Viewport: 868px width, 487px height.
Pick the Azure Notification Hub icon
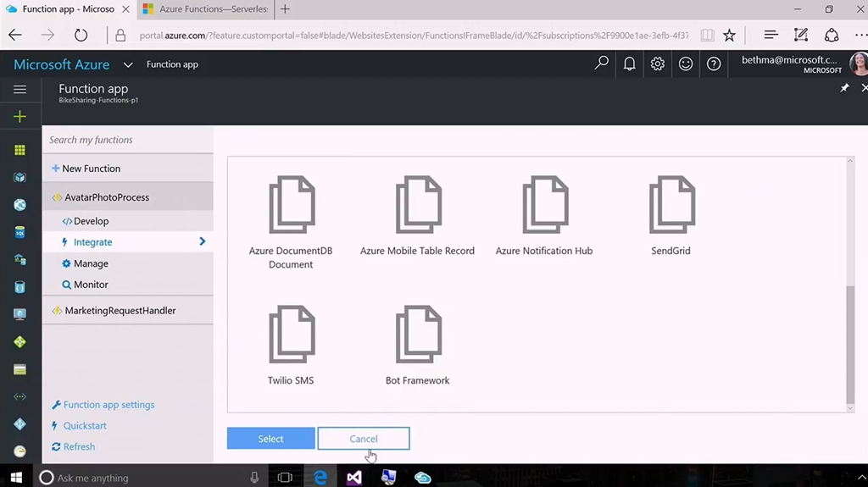[544, 206]
